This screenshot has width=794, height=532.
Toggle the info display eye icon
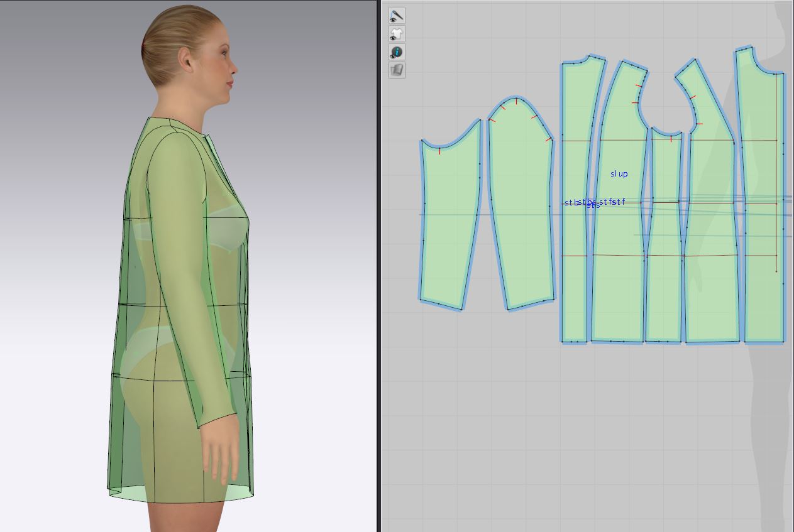[x=397, y=52]
